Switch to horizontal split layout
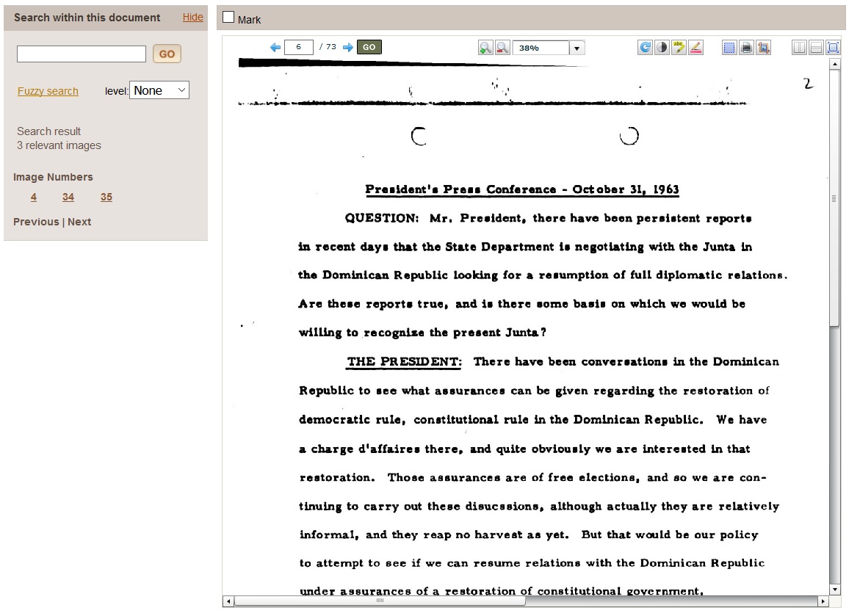The width and height of the screenshot is (860, 616). point(816,47)
